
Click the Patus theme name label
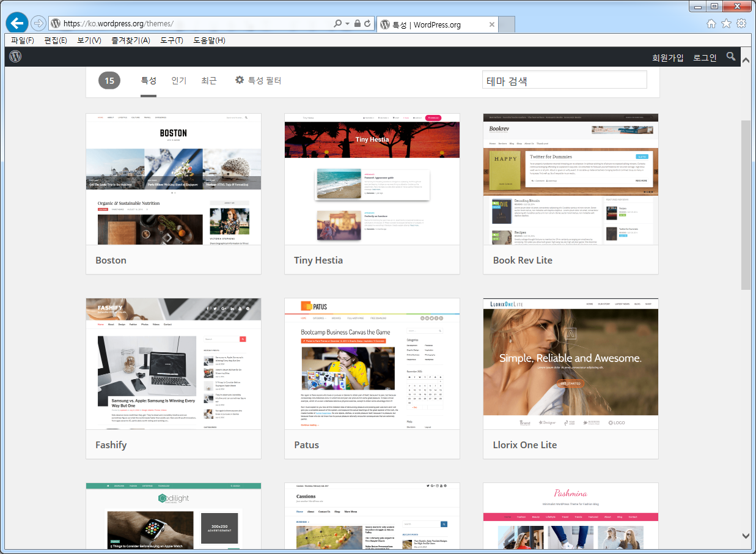click(307, 445)
